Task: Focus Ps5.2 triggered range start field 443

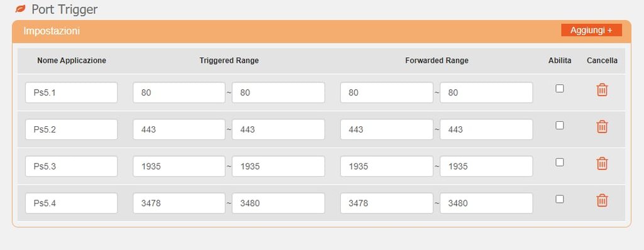Action: coord(179,129)
